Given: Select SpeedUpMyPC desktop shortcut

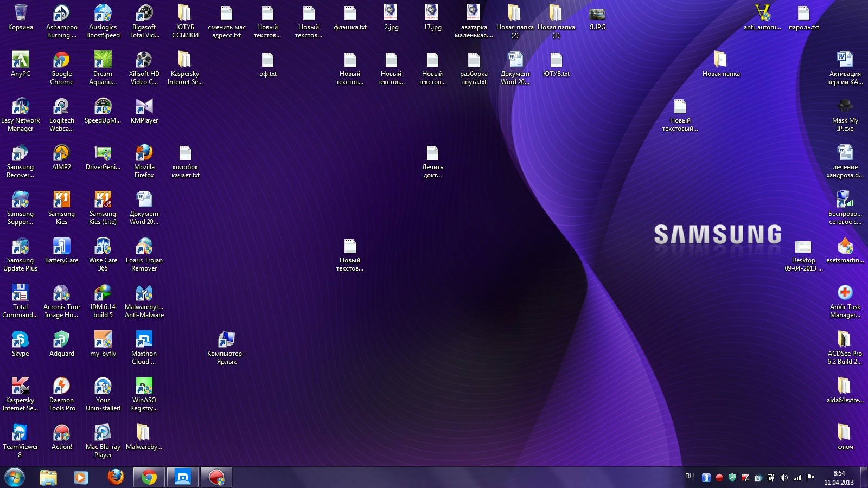Looking at the screenshot, I should [x=103, y=111].
